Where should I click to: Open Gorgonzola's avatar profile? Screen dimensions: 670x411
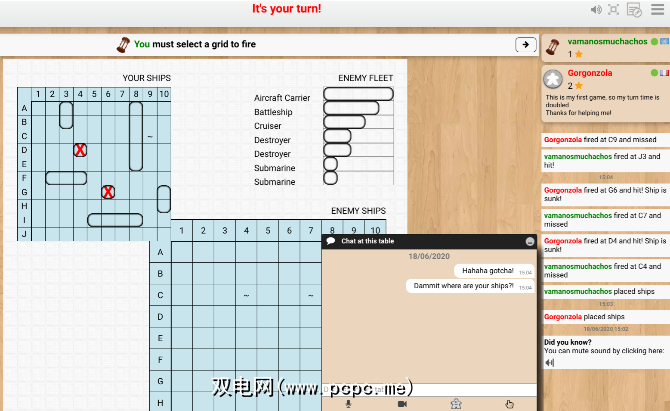[x=553, y=79]
